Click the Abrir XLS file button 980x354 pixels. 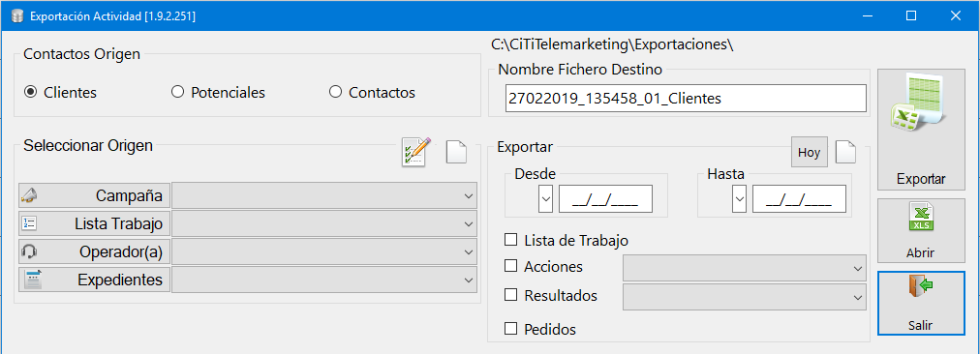pyautogui.click(x=921, y=231)
